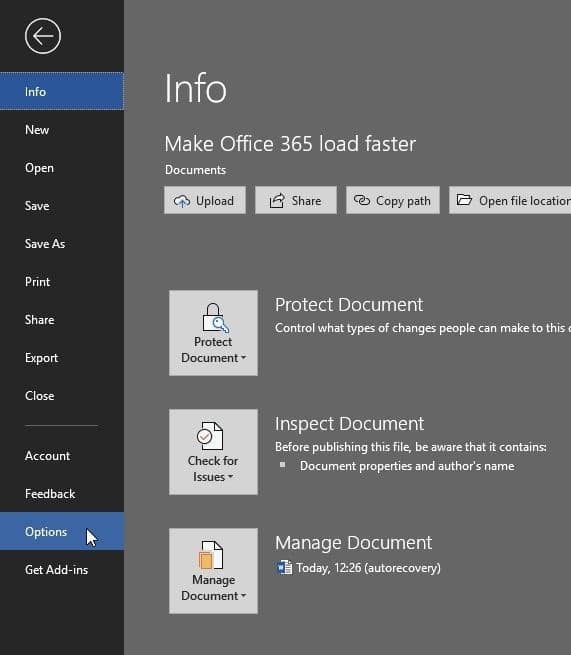Click the Upload cloud icon
This screenshot has width=571, height=655.
[x=182, y=201]
